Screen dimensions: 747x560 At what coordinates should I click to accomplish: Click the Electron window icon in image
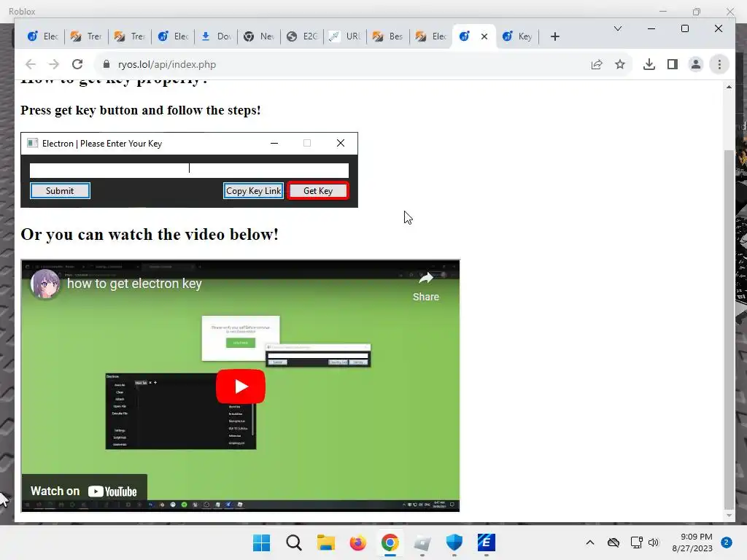tap(32, 144)
